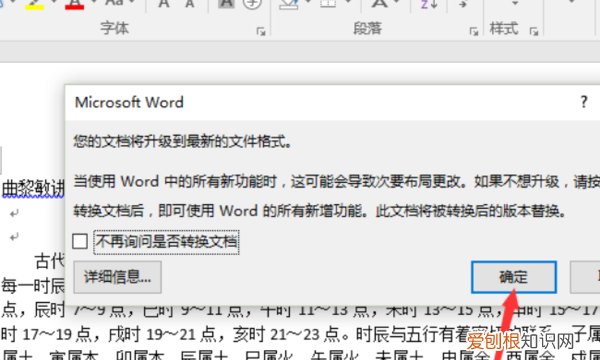The image size is (600, 360).
Task: Click the 详细信息... button
Action: pyautogui.click(x=117, y=277)
